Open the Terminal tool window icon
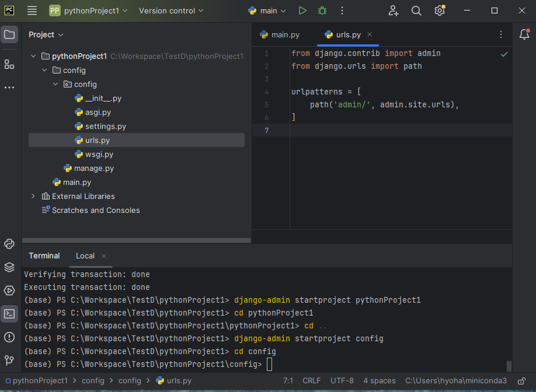Image resolution: width=536 pixels, height=392 pixels. [x=9, y=314]
